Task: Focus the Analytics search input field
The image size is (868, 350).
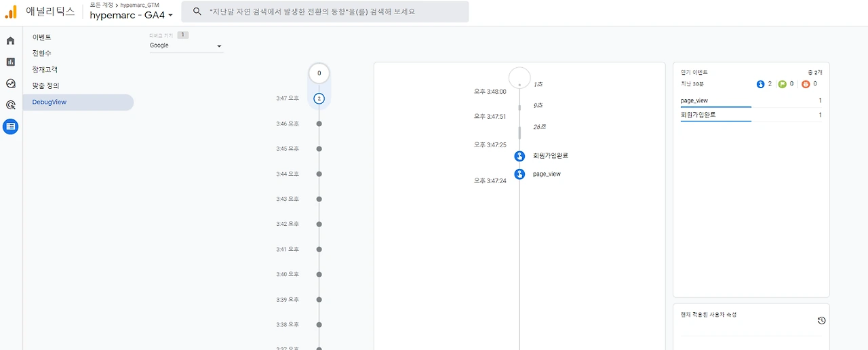Action: [325, 12]
